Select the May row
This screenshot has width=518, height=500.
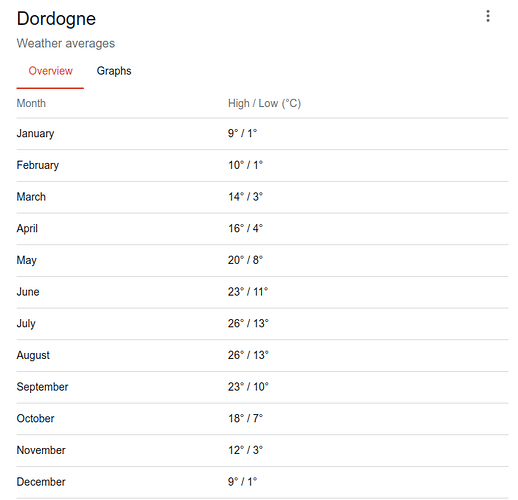point(262,260)
